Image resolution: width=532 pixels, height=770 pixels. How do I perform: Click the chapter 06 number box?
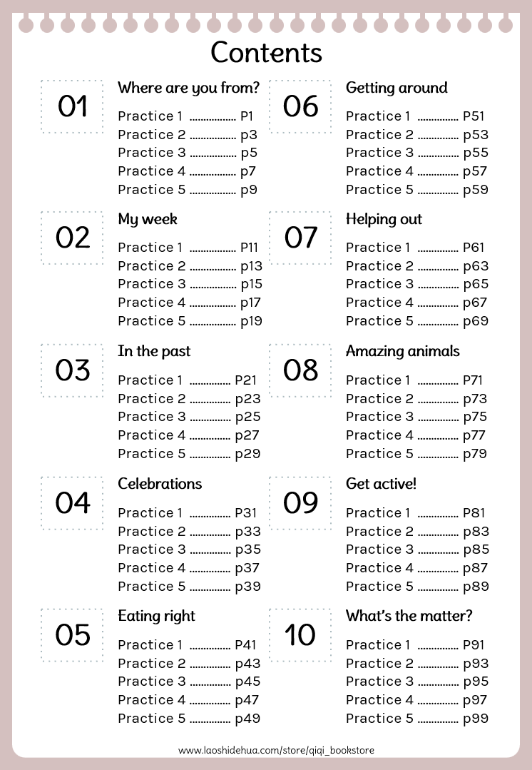coord(300,106)
